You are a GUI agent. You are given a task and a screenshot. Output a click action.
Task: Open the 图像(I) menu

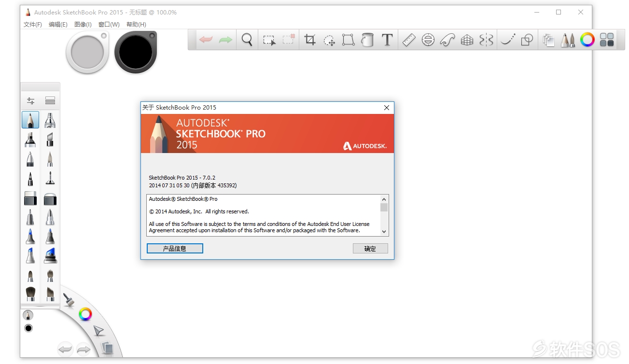point(83,24)
